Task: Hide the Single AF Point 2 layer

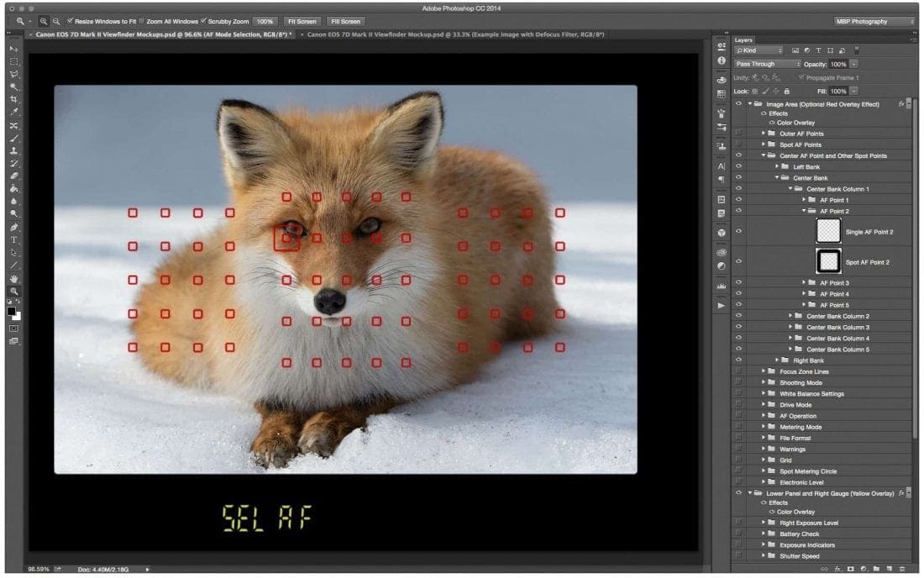Action: pyautogui.click(x=738, y=231)
